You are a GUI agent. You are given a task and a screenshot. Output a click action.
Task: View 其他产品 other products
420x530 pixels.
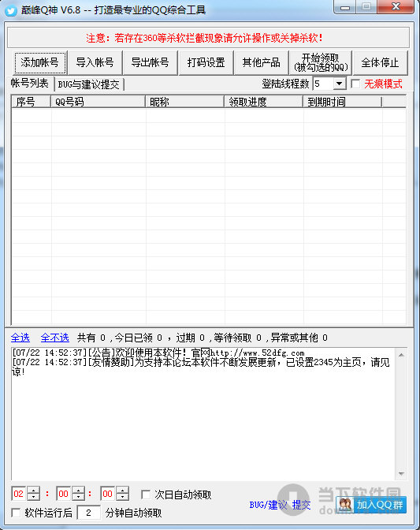(x=262, y=63)
